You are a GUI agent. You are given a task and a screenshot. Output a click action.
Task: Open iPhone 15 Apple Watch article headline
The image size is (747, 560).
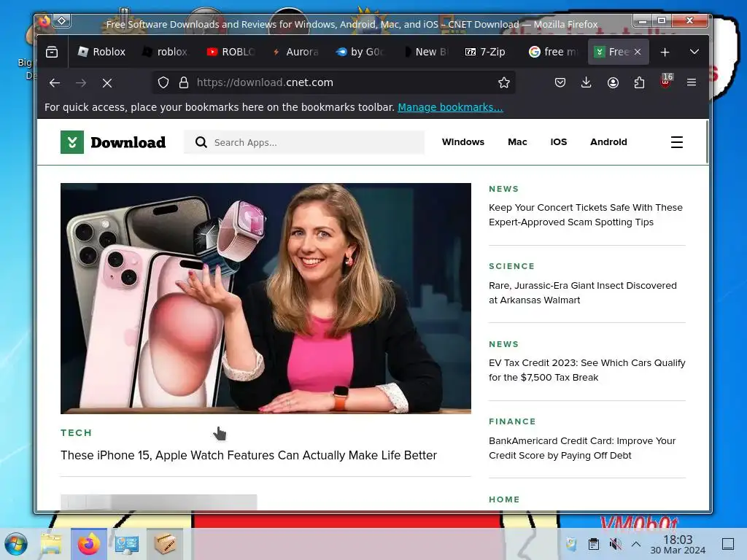click(x=249, y=455)
